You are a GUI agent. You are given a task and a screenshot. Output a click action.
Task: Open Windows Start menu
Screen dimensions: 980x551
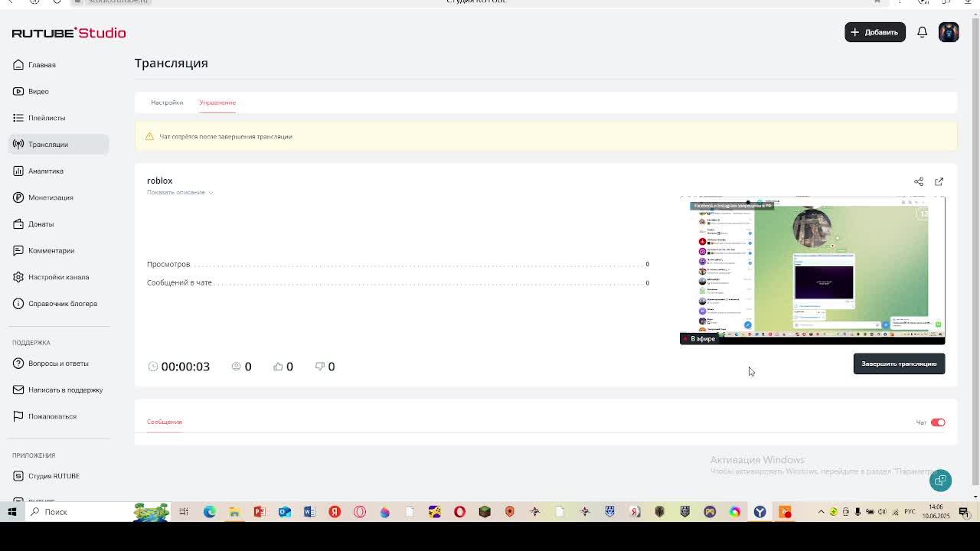11,512
